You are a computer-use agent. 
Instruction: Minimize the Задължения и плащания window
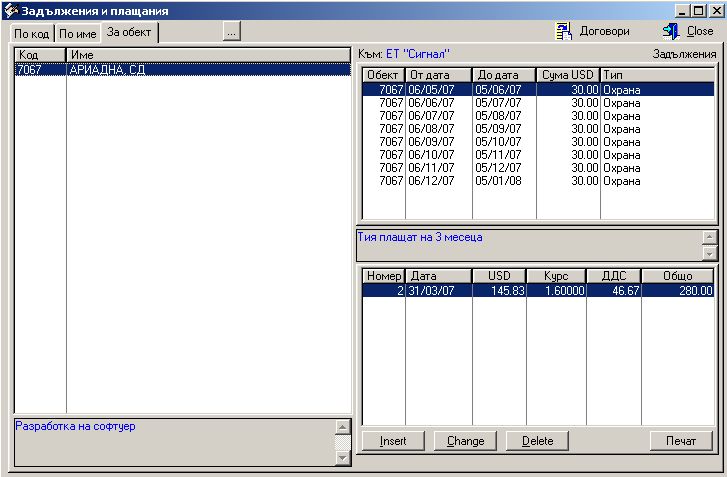(682, 11)
